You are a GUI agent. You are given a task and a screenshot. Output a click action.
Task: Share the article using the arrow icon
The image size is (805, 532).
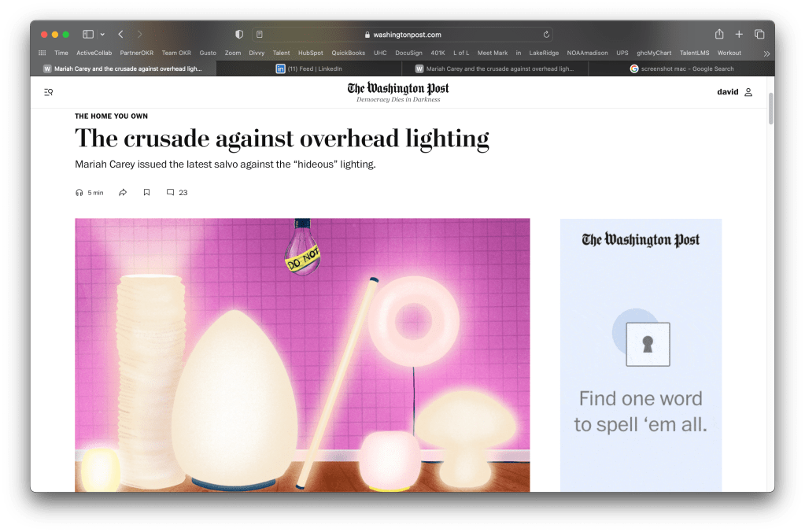[x=123, y=193]
